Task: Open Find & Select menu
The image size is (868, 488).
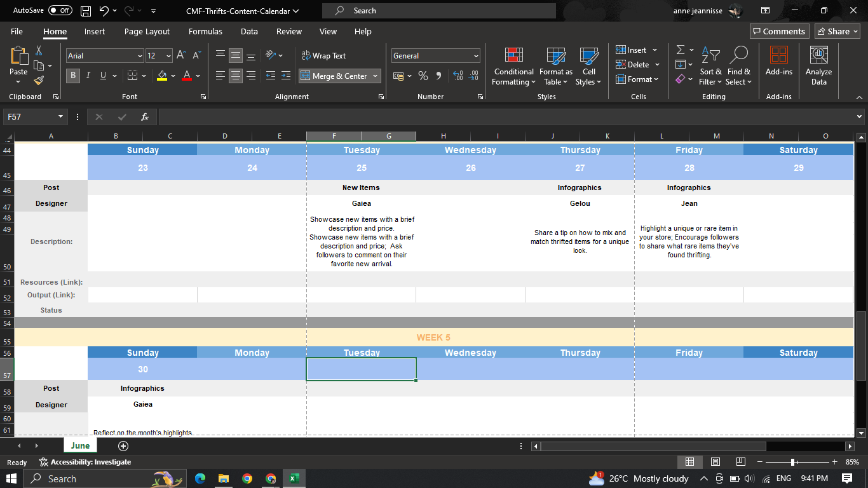Action: pyautogui.click(x=738, y=66)
